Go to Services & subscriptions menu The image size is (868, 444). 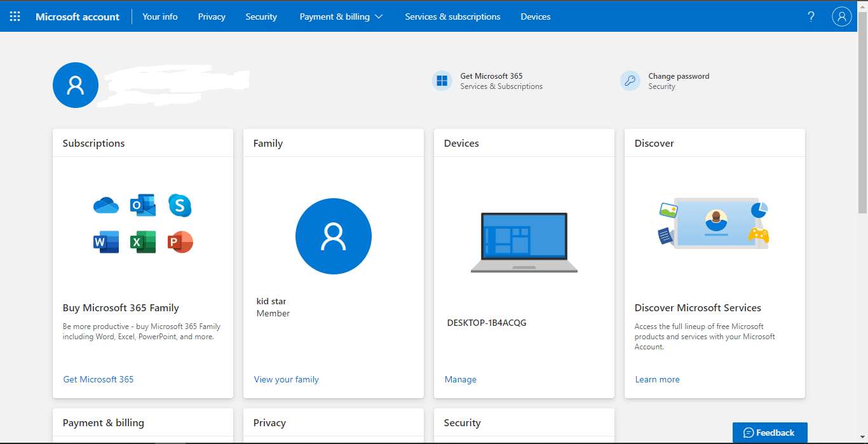pos(452,17)
